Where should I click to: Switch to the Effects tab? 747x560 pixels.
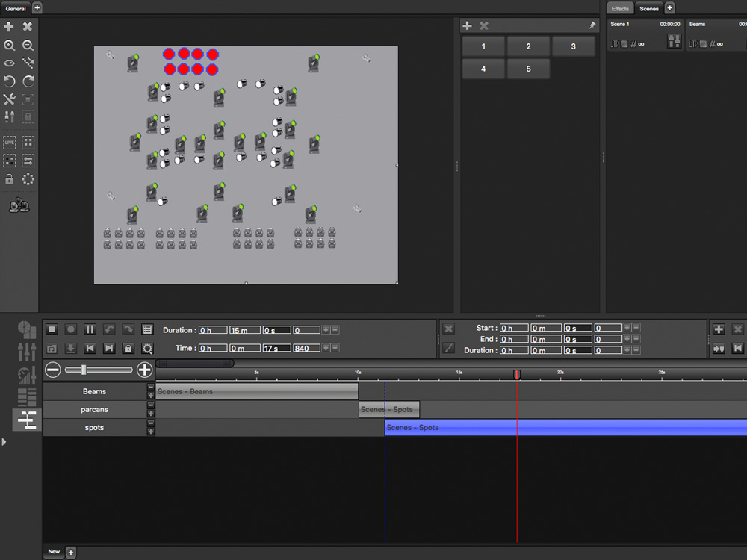coord(620,8)
